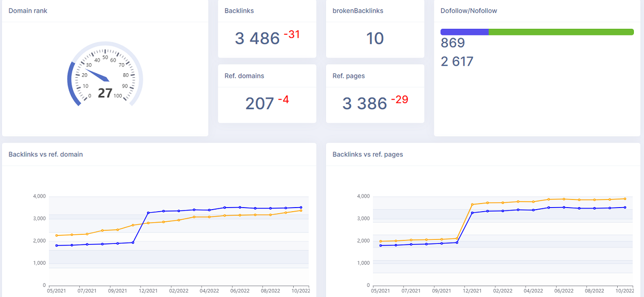Click the Domain rank gauge needle
644x297 pixels.
click(98, 75)
